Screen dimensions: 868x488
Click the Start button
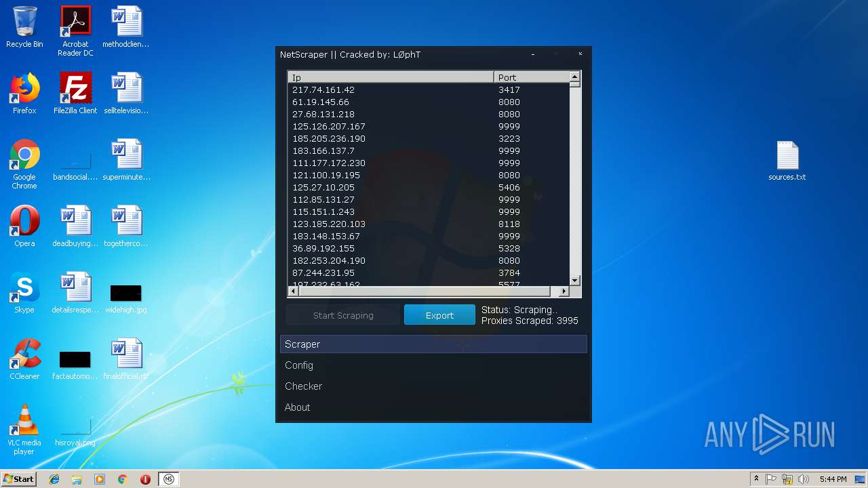tap(19, 479)
